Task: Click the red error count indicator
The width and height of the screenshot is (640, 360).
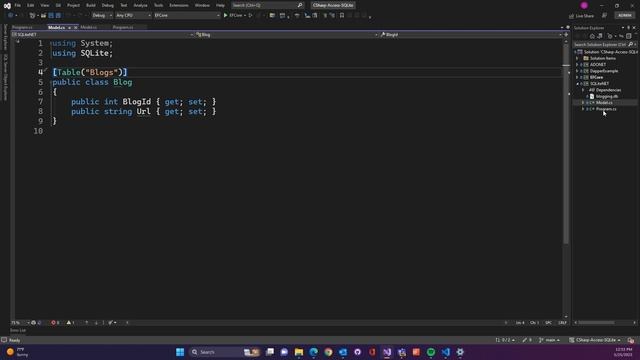Action: 55,322
